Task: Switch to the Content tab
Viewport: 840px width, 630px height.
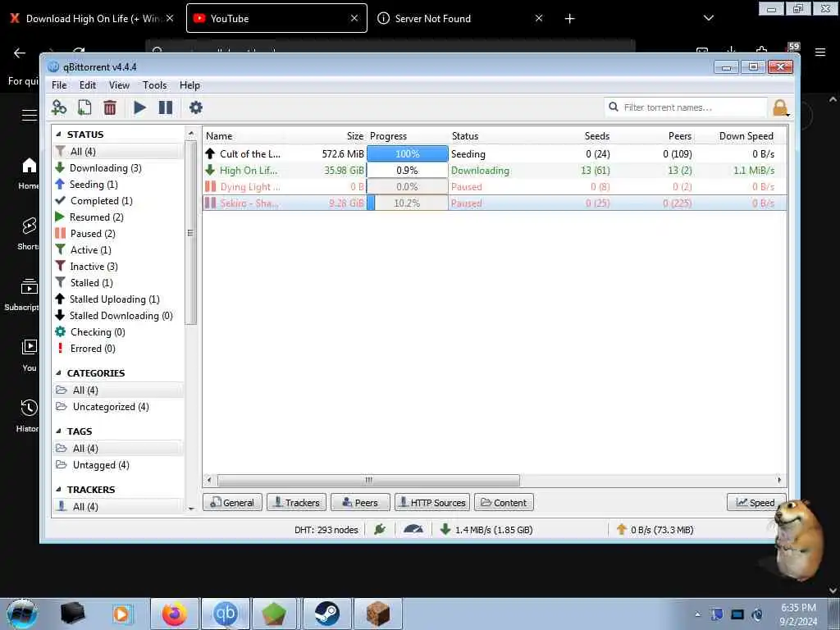Action: (x=504, y=503)
